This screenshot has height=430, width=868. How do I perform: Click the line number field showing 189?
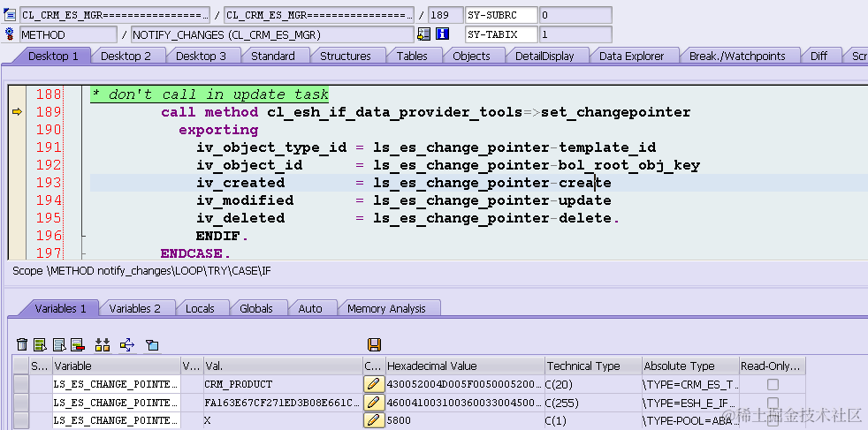click(x=445, y=15)
